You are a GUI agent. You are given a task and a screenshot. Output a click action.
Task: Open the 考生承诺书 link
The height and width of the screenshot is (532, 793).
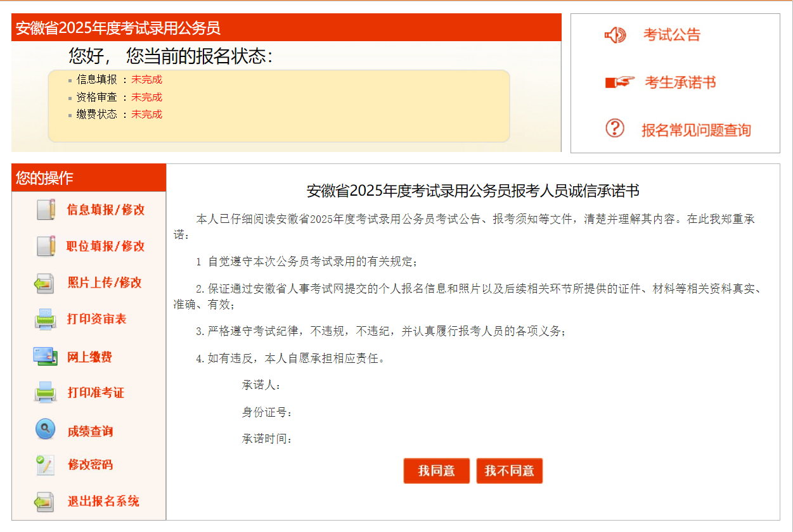coord(681,82)
